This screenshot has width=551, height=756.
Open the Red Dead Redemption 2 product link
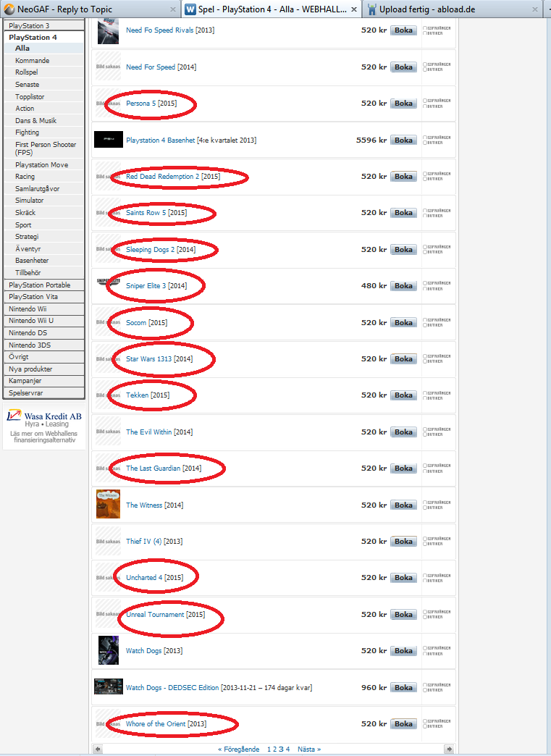point(162,177)
